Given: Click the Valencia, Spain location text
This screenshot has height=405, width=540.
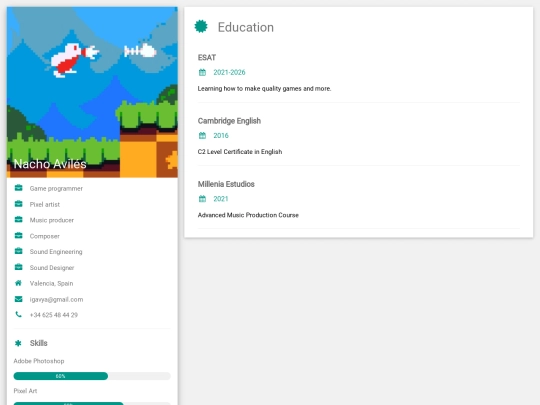Looking at the screenshot, I should 51,283.
